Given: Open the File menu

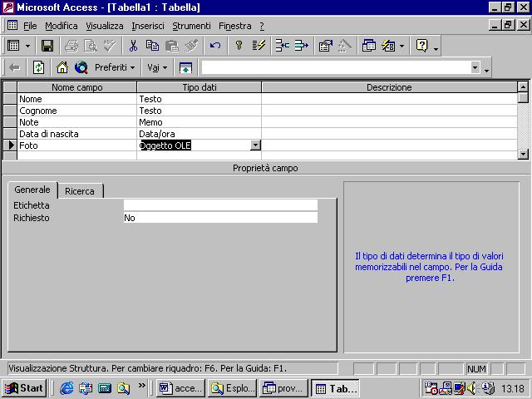Looking at the screenshot, I should 30,26.
